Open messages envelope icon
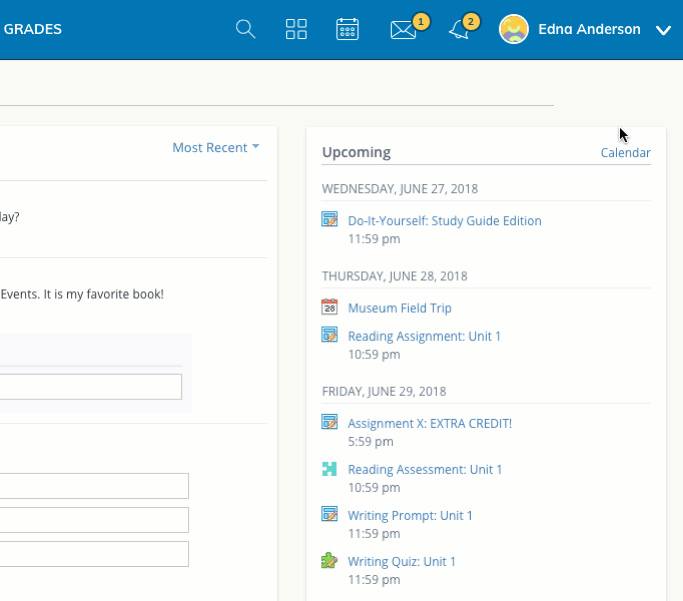Screen dimensions: 683x601 tap(403, 30)
